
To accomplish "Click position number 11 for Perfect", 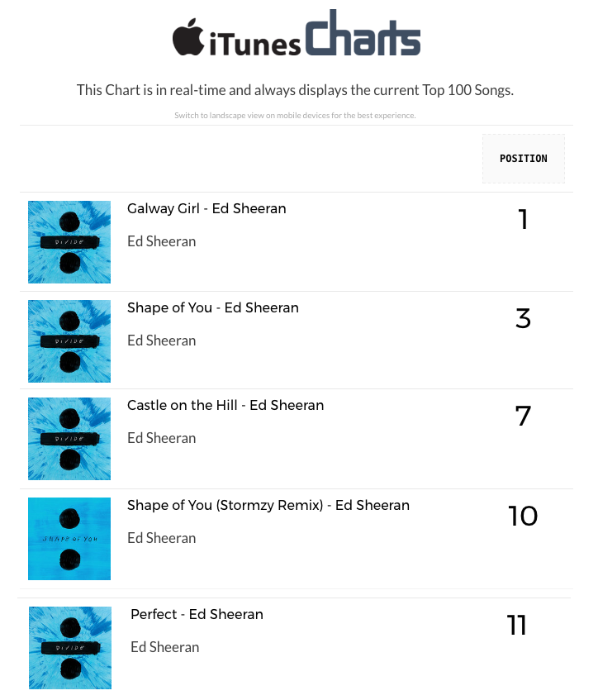I will tap(517, 625).
